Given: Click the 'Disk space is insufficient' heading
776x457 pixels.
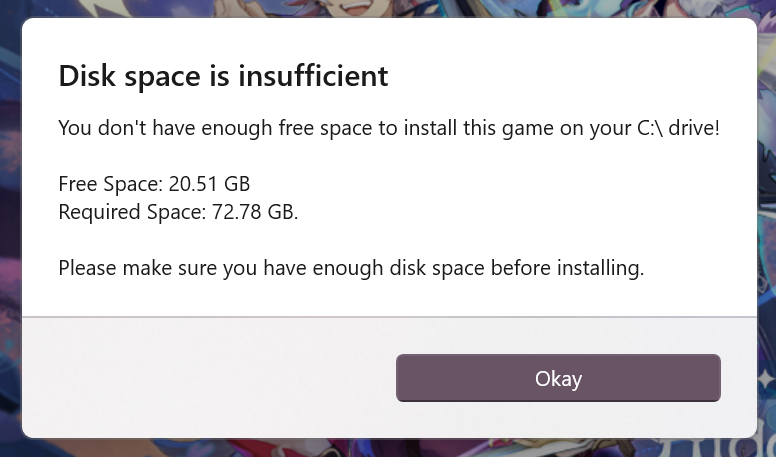Looking at the screenshot, I should click(223, 76).
